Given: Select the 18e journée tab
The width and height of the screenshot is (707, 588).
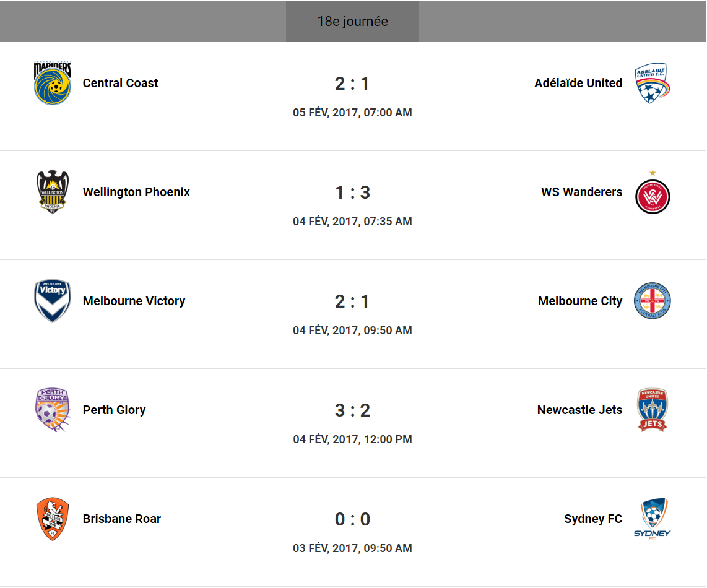Looking at the screenshot, I should tap(352, 22).
